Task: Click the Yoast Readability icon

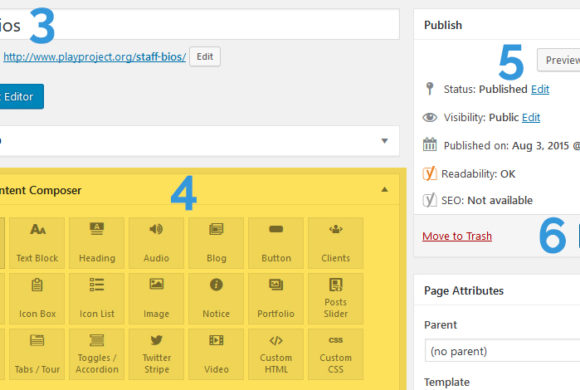Action: tap(430, 173)
